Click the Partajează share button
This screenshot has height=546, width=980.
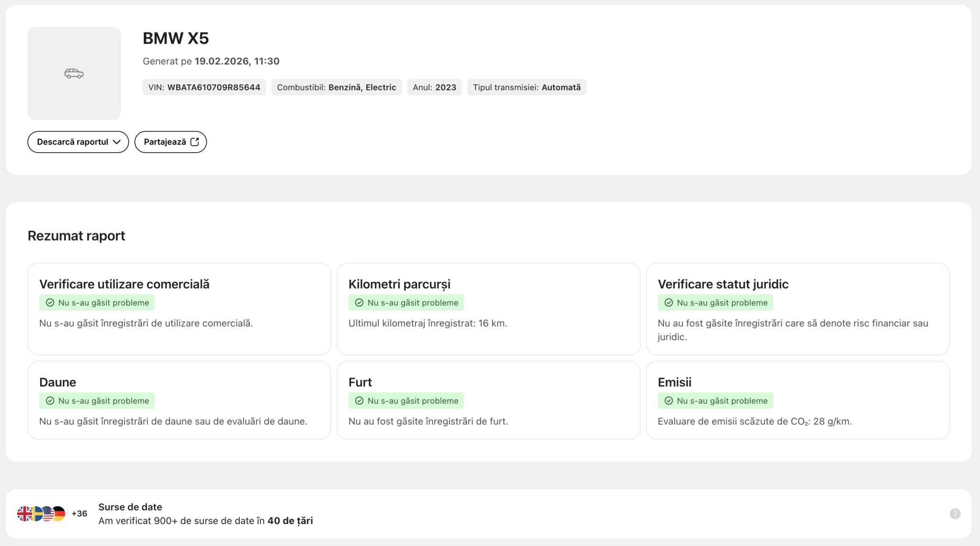[165, 142]
